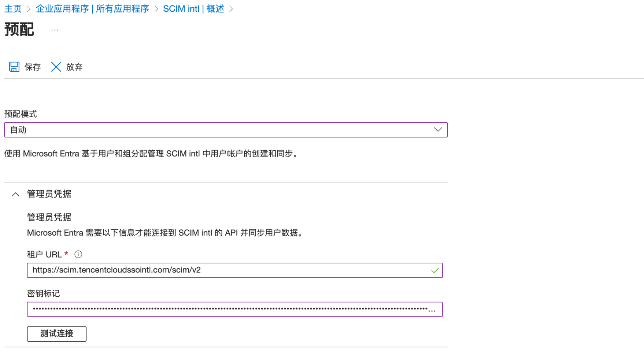Open the ellipsis menu next to 预配 title
Image resolution: width=644 pixels, height=364 pixels.
click(x=55, y=30)
